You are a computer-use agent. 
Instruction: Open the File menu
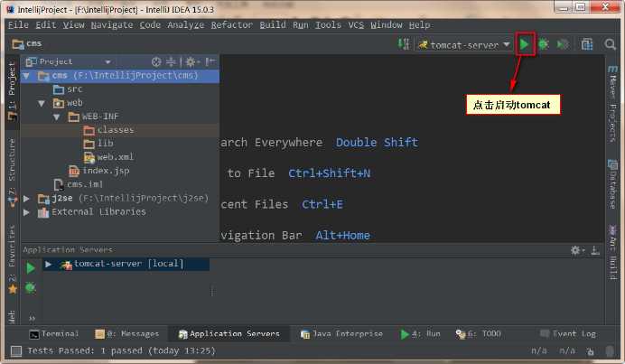tap(18, 24)
